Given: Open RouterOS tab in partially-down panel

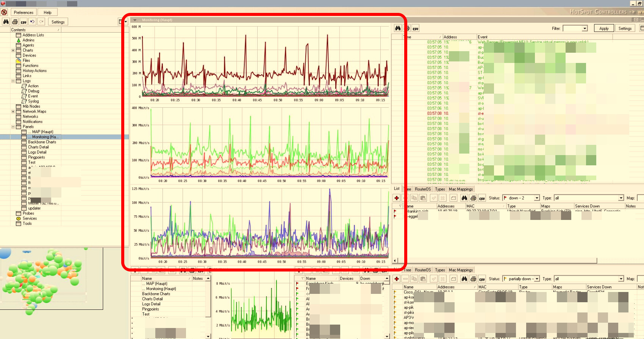Looking at the screenshot, I should click(x=423, y=270).
